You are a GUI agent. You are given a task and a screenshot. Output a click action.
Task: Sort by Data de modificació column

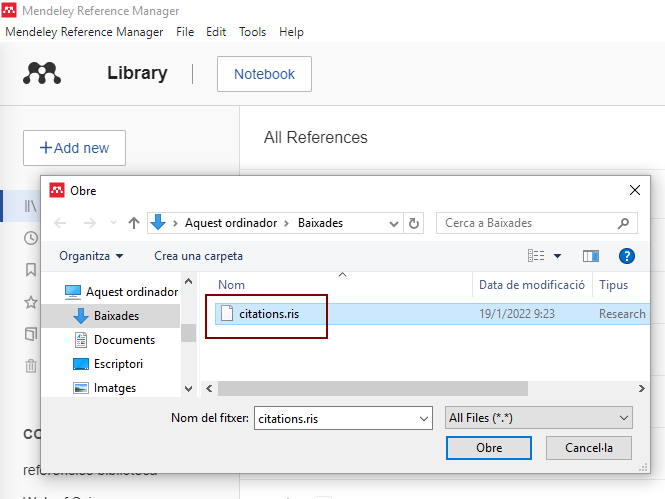[x=532, y=285]
